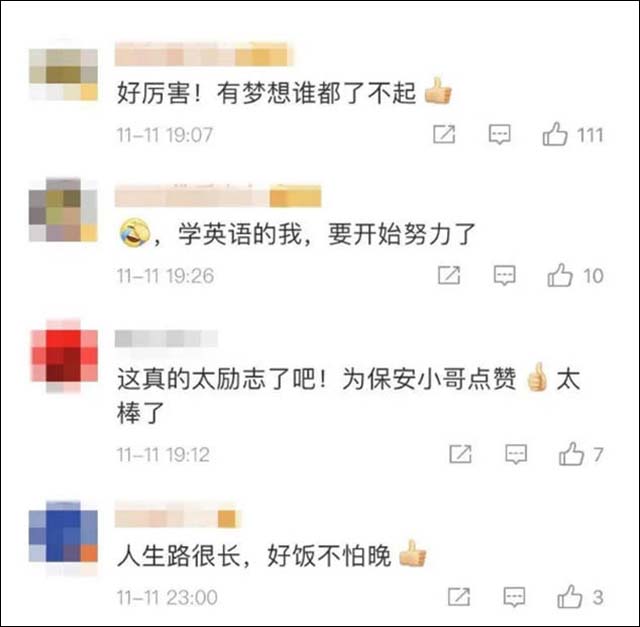
Task: Share the comment posted at 19:26
Action: click(449, 275)
